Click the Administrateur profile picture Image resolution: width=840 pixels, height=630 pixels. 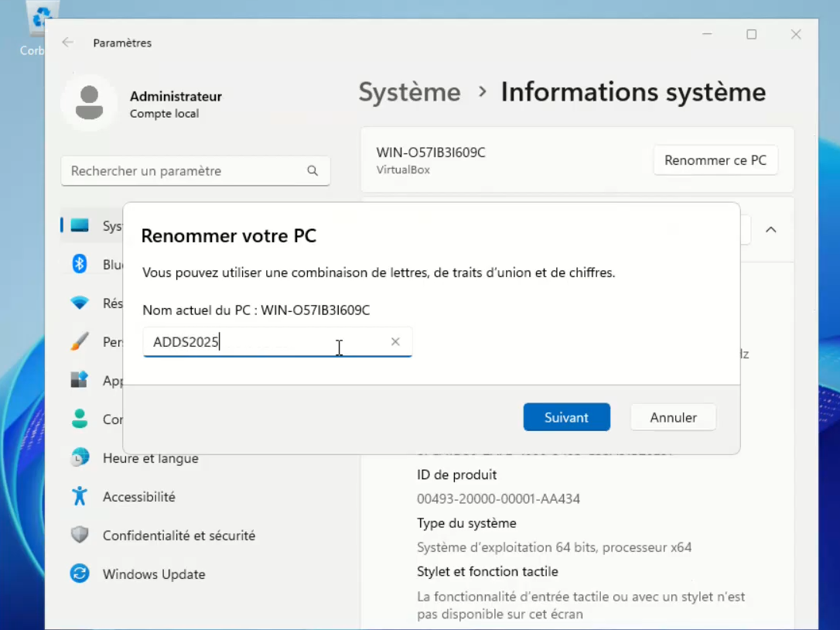[90, 101]
